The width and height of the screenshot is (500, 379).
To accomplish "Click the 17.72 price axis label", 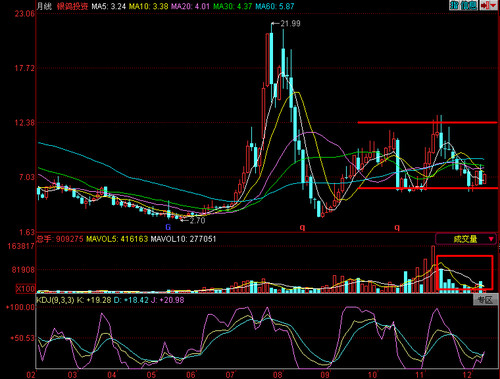I will click(24, 68).
